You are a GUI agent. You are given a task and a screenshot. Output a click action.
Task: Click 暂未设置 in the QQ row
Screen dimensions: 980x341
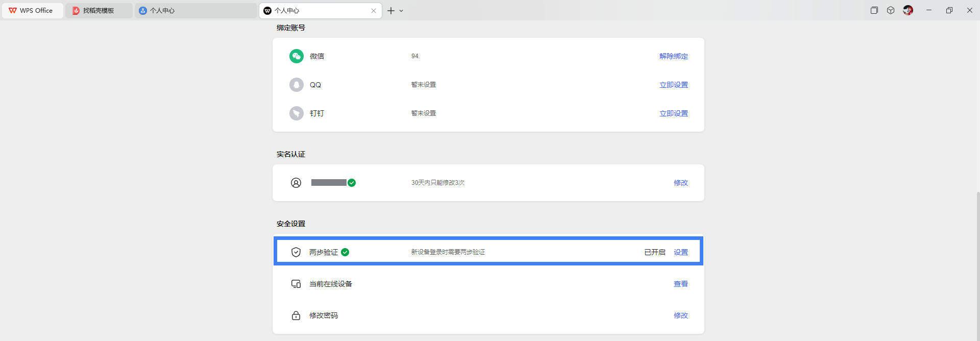424,85
